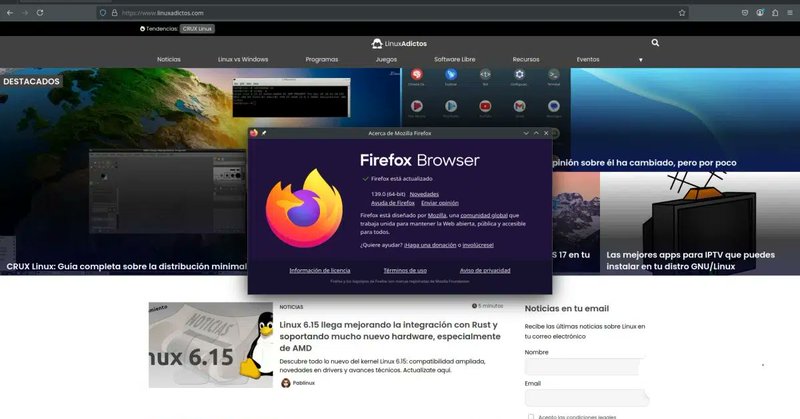This screenshot has height=419, width=800.
Task: Open the Linux 6.15 article headline
Action: pos(390,336)
